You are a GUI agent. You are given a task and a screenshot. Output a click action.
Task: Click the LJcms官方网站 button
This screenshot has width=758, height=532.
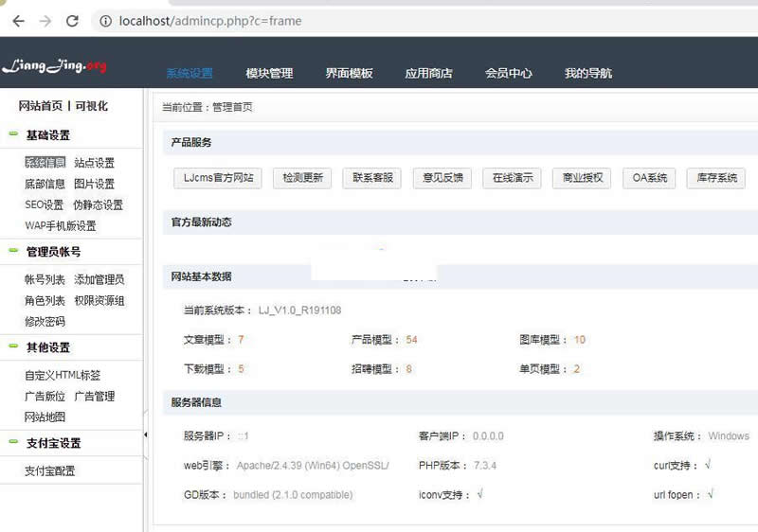click(x=217, y=178)
